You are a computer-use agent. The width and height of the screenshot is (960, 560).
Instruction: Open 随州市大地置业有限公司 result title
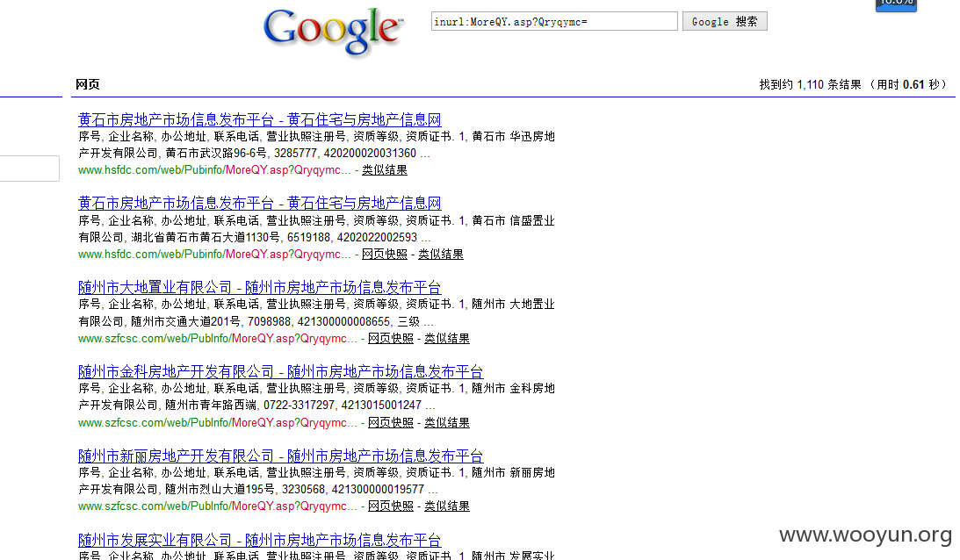point(260,287)
